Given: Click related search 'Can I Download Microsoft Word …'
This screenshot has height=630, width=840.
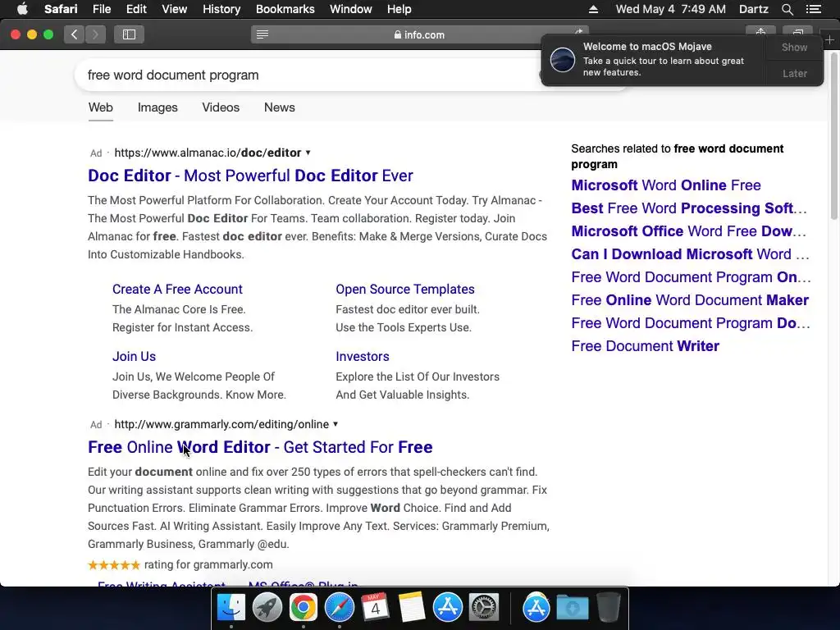Looking at the screenshot, I should point(690,254).
